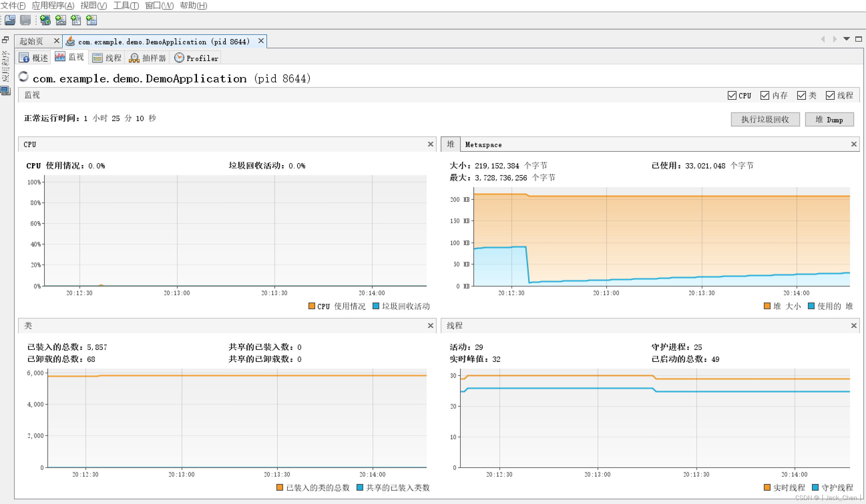Click the restore window icon in left sidebar

tap(5, 40)
